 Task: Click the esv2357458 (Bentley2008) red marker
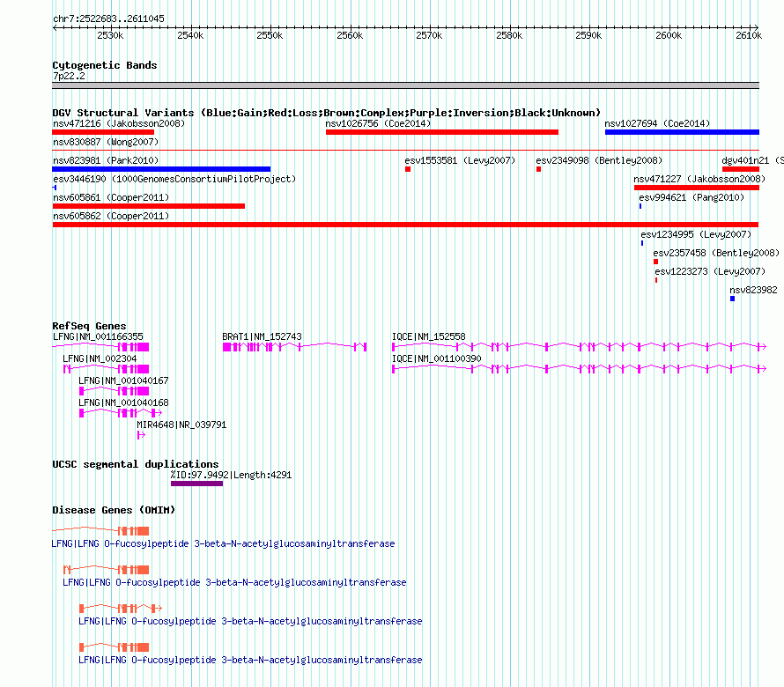(x=656, y=262)
